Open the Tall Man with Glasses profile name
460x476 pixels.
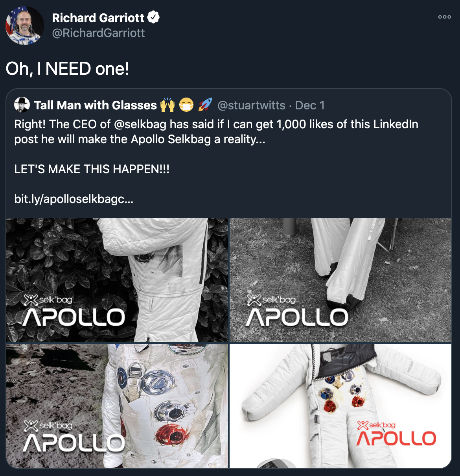tap(95, 105)
